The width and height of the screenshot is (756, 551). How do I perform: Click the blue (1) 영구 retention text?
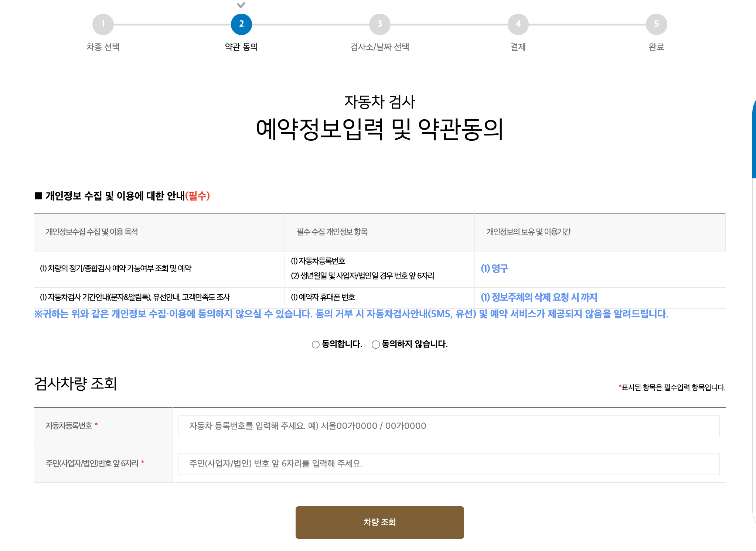click(494, 268)
